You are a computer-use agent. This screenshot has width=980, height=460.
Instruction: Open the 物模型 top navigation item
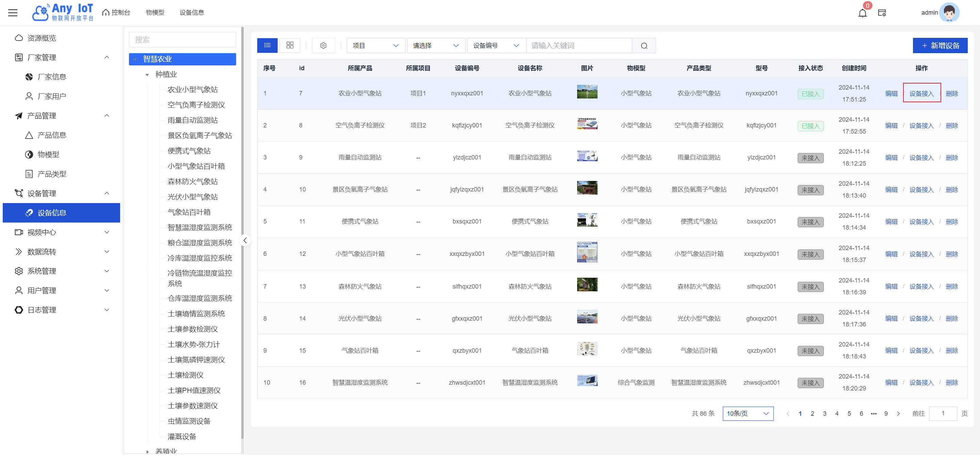pyautogui.click(x=155, y=13)
